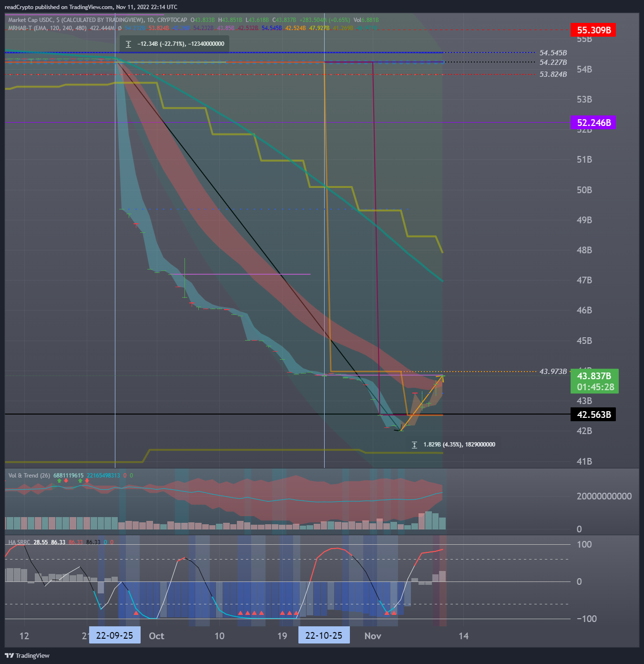Click the 22-09-25 date marker

pos(115,635)
